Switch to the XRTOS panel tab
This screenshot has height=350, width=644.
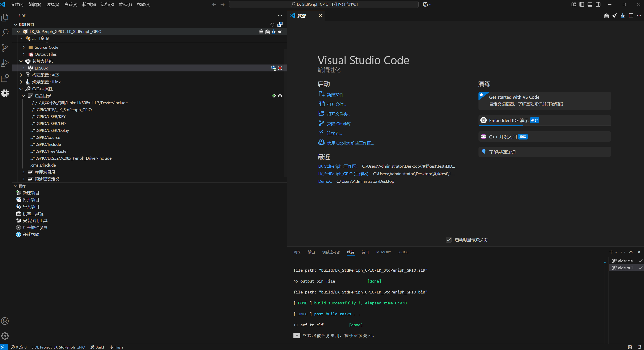[x=403, y=252]
